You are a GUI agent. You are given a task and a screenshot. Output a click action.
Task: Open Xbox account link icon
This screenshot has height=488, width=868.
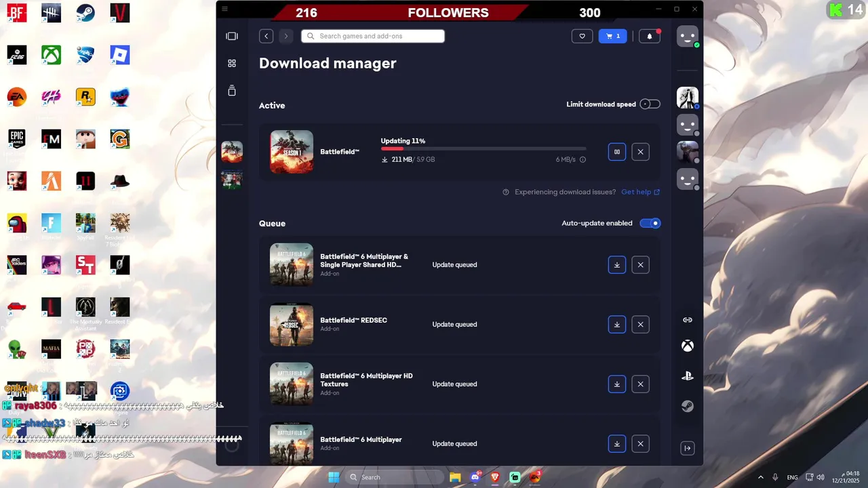[688, 346]
